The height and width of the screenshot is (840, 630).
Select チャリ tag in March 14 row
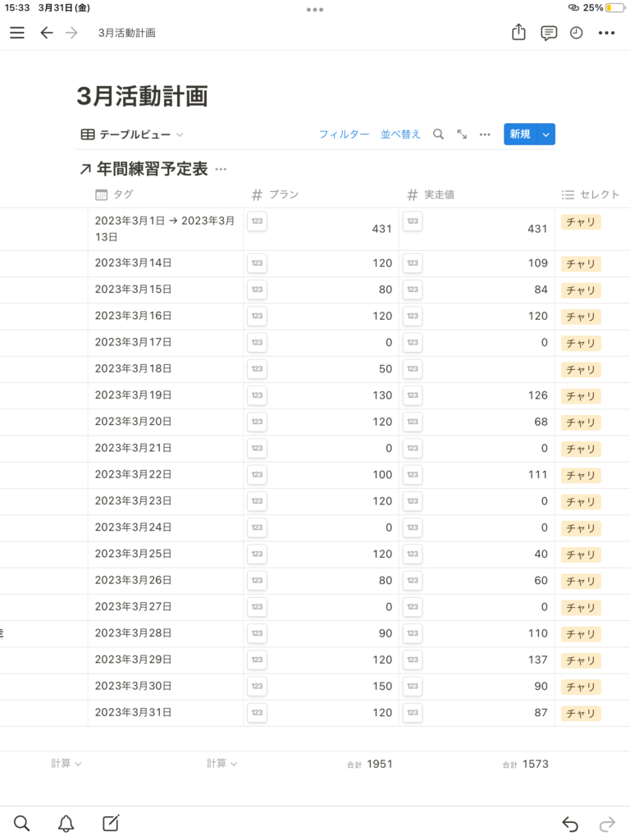coord(581,264)
